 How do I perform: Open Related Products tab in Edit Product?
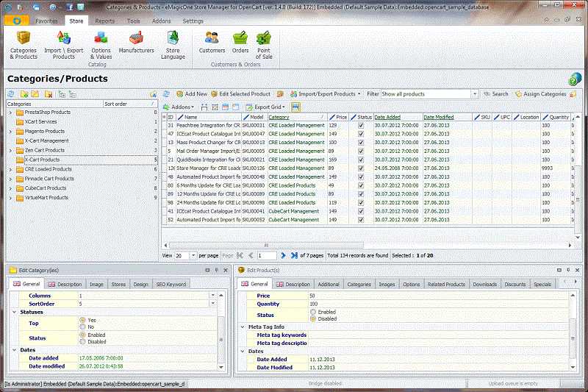(x=446, y=285)
